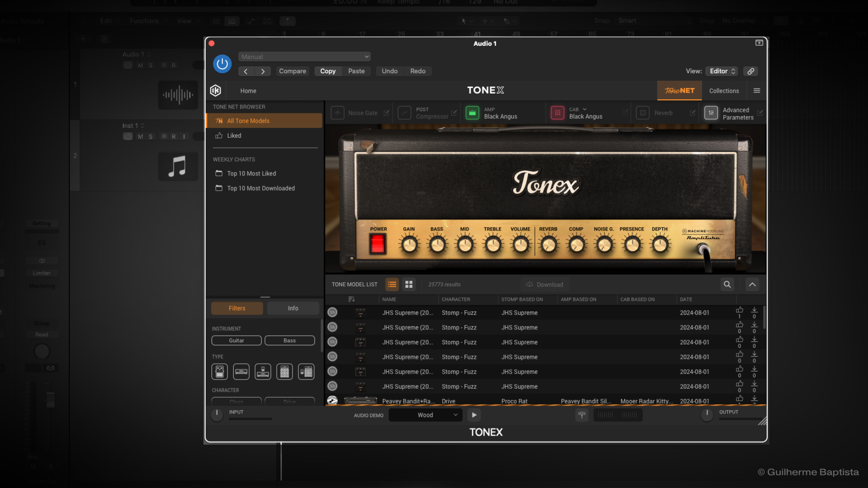Screen dimensions: 868x488
Task: Open the Manual preset dropdown
Action: pos(304,56)
